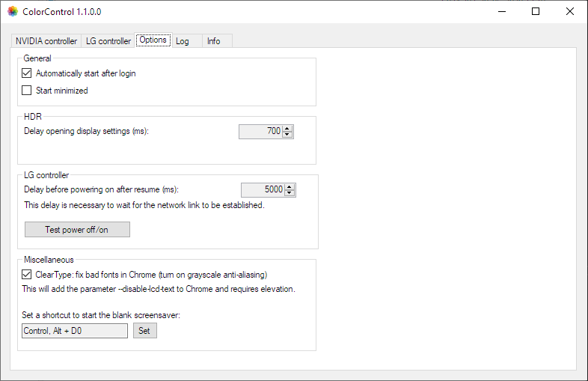Select the Options tab
Viewport: 588px width, 381px height.
[153, 40]
